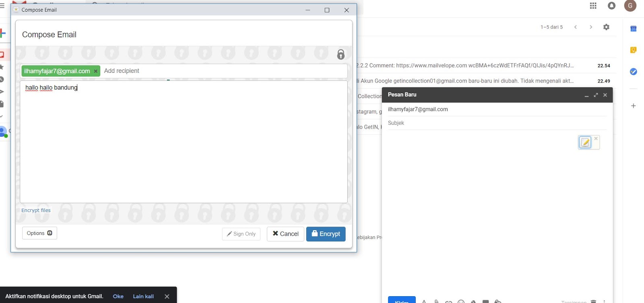644x303 pixels.
Task: Open Google apps grid icon
Action: point(593,6)
